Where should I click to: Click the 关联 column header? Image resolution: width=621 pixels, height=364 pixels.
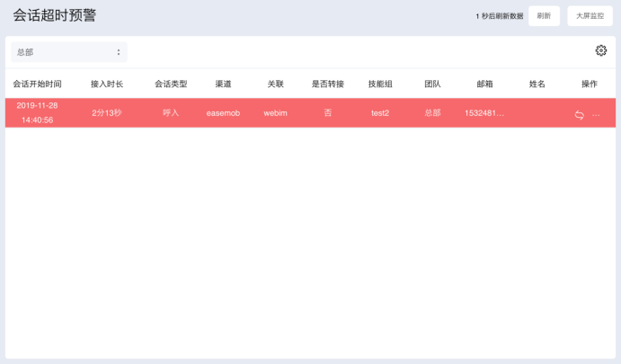[275, 84]
